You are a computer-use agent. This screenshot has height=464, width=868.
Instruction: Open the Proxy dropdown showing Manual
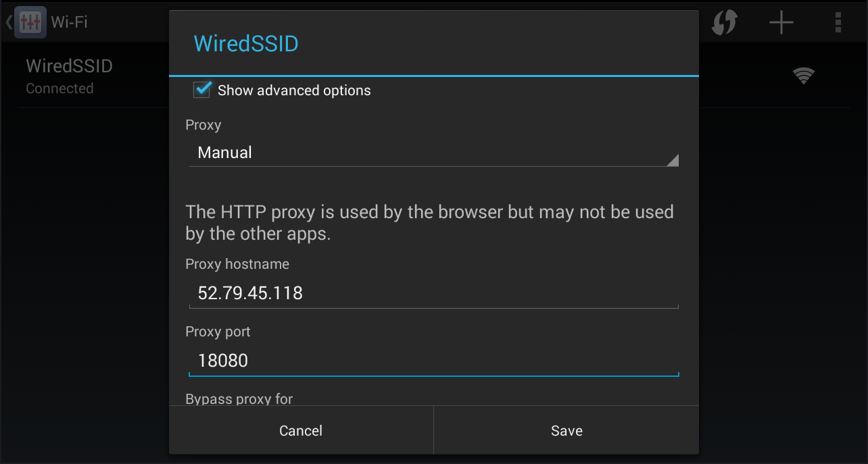tap(433, 153)
